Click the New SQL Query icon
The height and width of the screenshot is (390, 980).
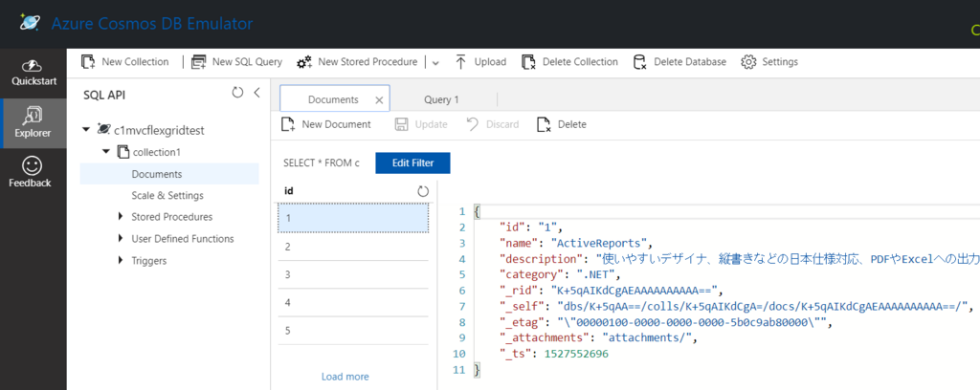[x=199, y=62]
